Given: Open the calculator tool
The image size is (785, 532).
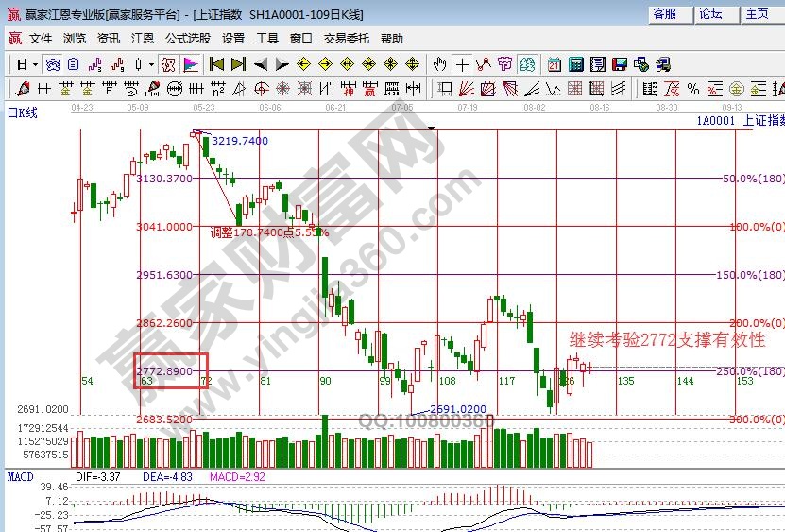Looking at the screenshot, I should 575,65.
